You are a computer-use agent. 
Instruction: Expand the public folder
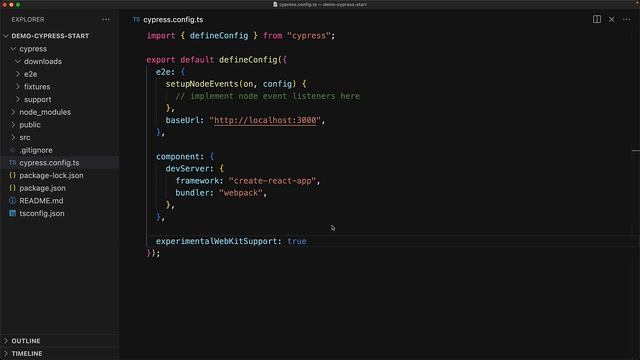tap(13, 124)
